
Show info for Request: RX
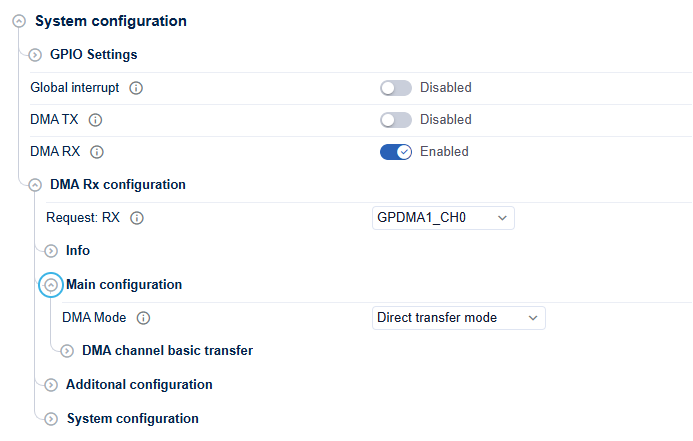(137, 218)
